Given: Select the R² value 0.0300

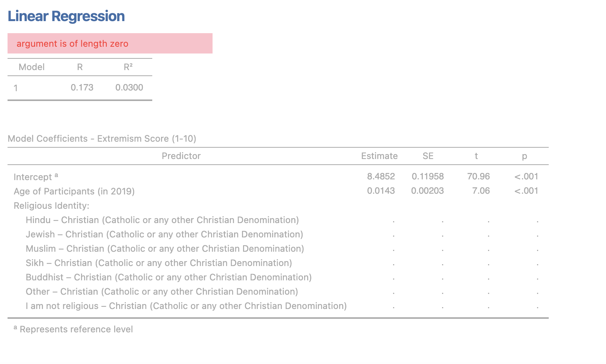Looking at the screenshot, I should (x=129, y=87).
